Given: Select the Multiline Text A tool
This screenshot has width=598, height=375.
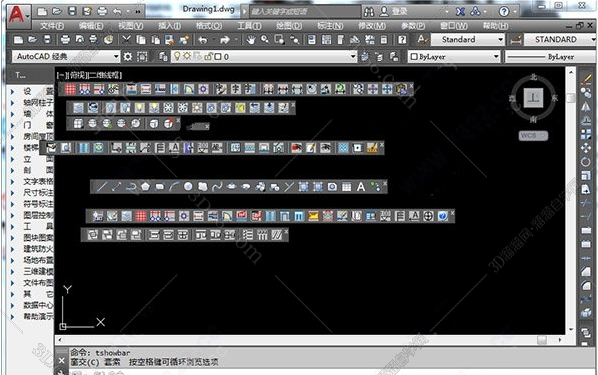Looking at the screenshot, I should point(360,187).
